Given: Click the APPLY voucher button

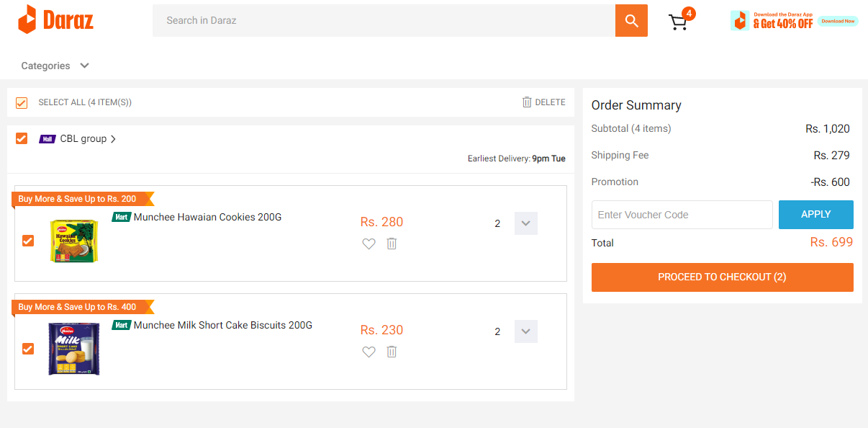Looking at the screenshot, I should click(816, 215).
